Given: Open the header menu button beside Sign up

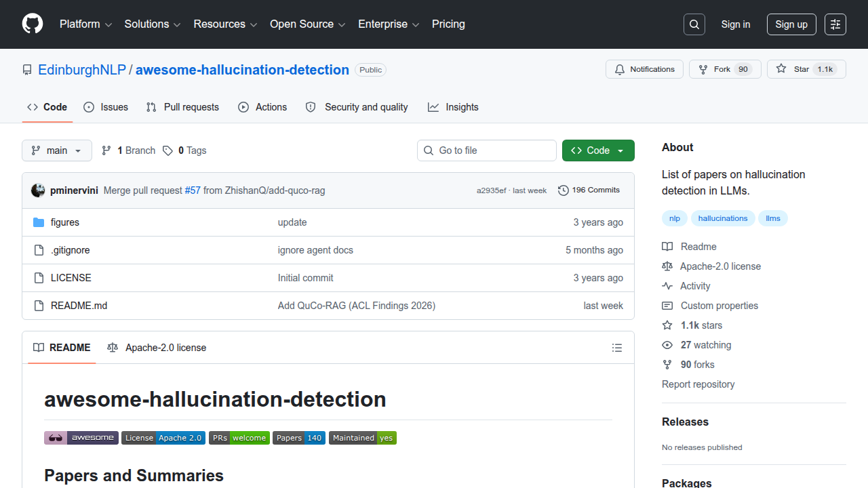Looking at the screenshot, I should click(x=835, y=24).
